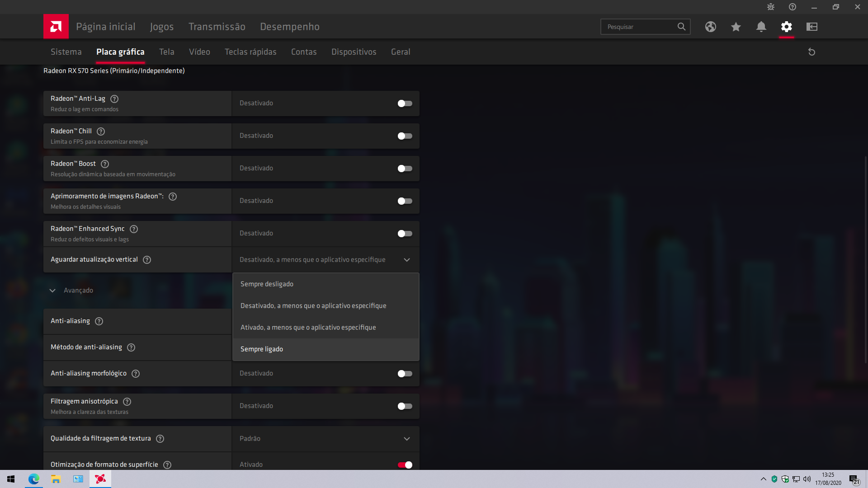Image resolution: width=868 pixels, height=488 pixels.
Task: Enable Radeon Enhanced Sync toggle
Action: (405, 234)
